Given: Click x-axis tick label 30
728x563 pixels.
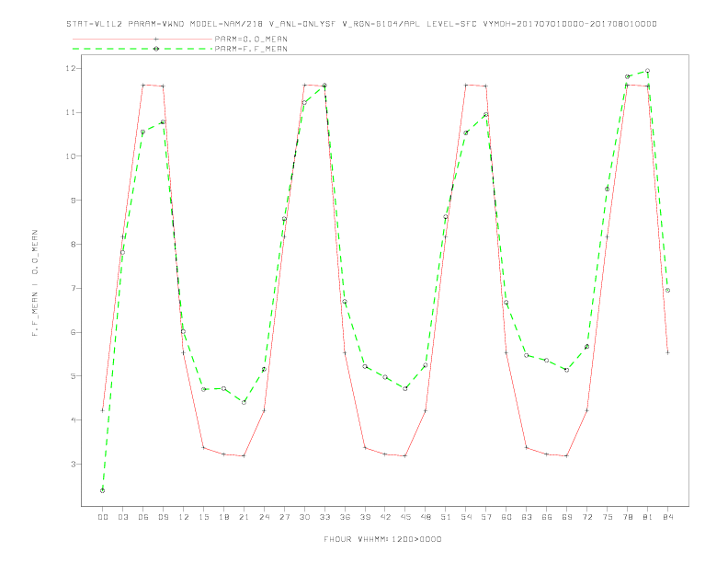Looking at the screenshot, I should [304, 517].
